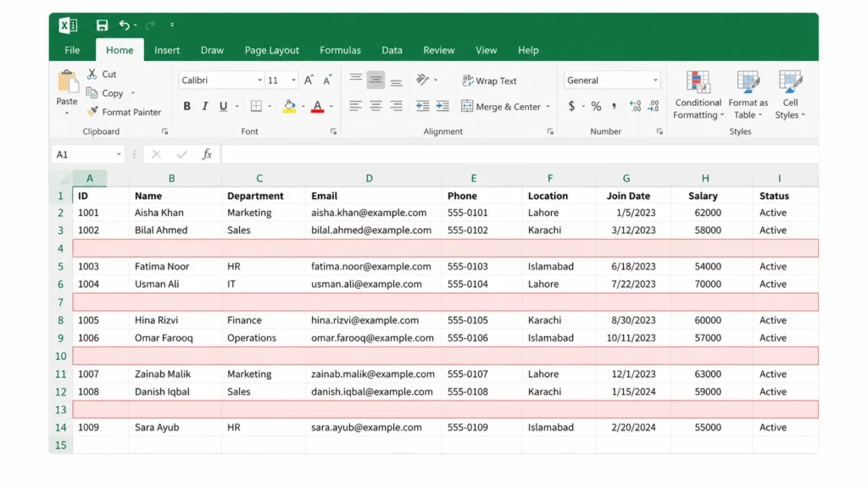Image resolution: width=868 pixels, height=488 pixels.
Task: Open the File tab
Action: (x=72, y=50)
